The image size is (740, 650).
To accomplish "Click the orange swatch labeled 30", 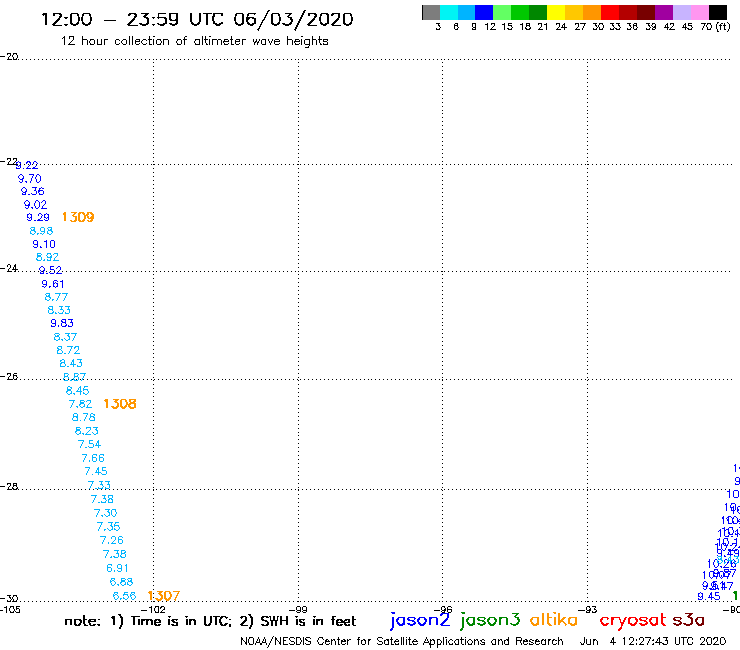I will pos(592,12).
